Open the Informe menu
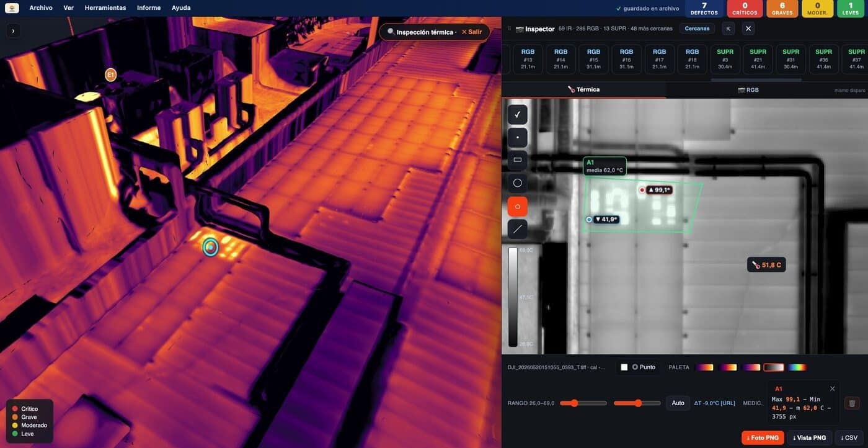Image resolution: width=868 pixels, height=448 pixels. (149, 8)
